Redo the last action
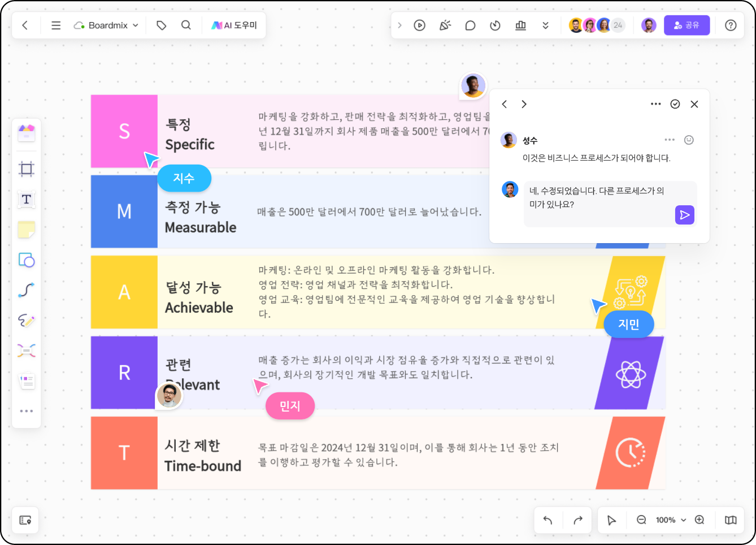 (x=578, y=520)
